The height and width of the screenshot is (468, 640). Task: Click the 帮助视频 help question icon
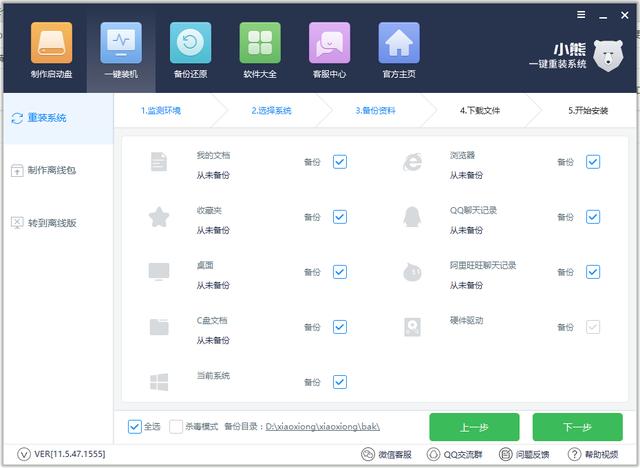coord(574,454)
